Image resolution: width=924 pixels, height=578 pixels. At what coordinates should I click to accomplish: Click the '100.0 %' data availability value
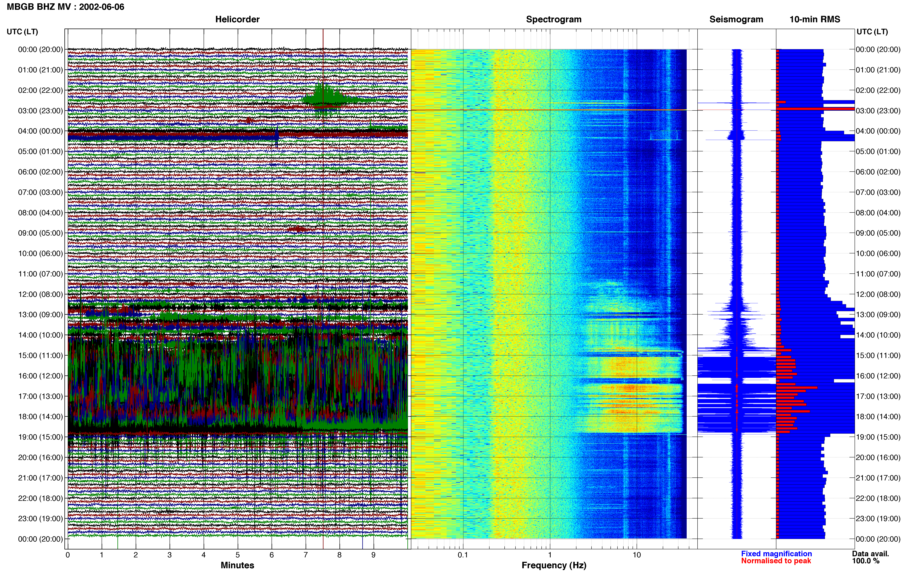click(865, 561)
